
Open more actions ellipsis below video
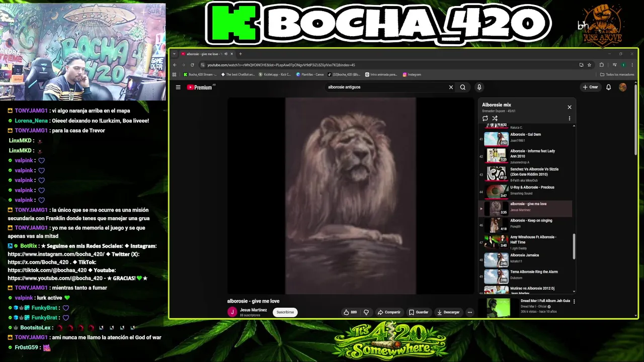(470, 312)
